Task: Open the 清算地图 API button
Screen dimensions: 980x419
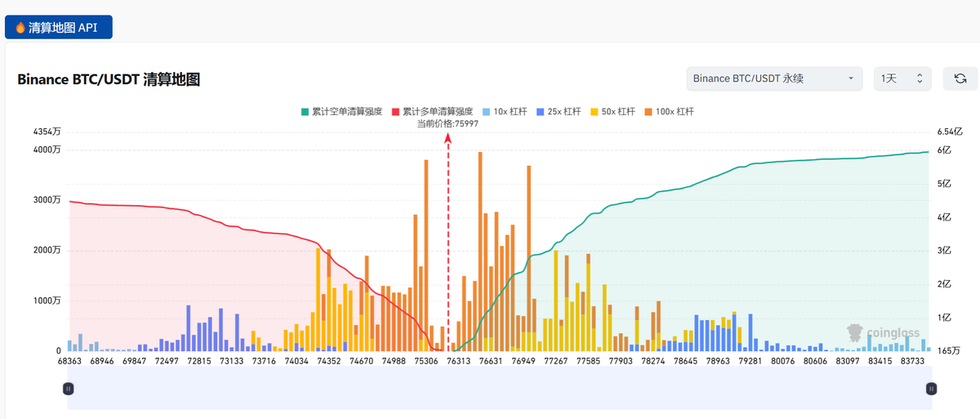Action: point(58,27)
